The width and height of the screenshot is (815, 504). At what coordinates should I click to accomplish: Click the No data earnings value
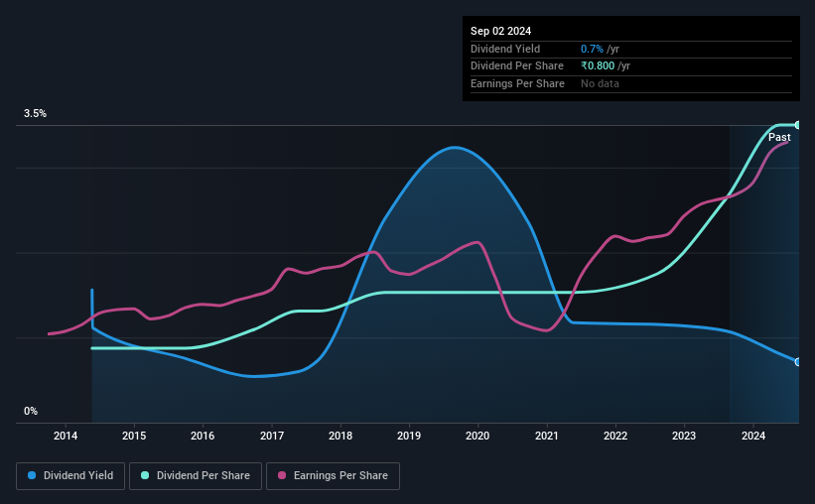[x=600, y=83]
